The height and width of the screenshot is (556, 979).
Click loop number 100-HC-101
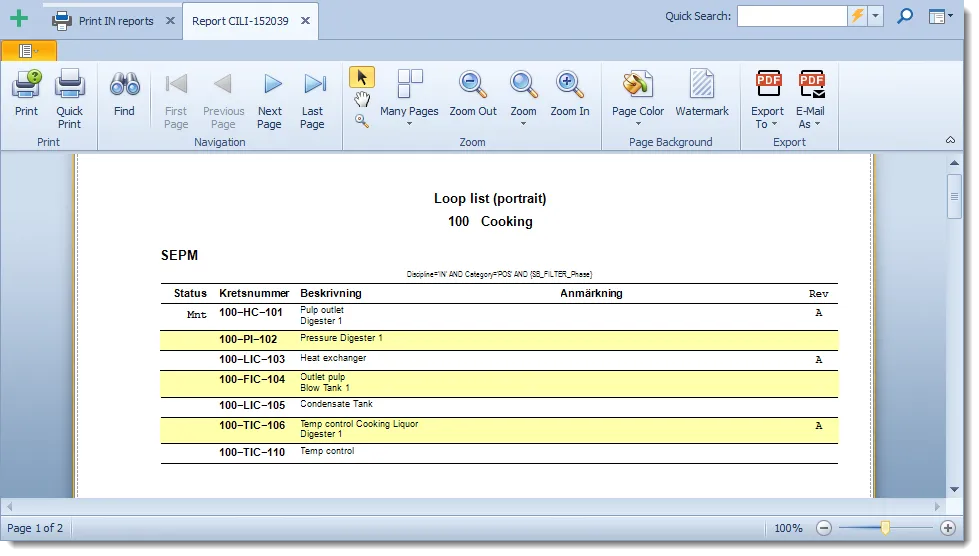pyautogui.click(x=250, y=313)
